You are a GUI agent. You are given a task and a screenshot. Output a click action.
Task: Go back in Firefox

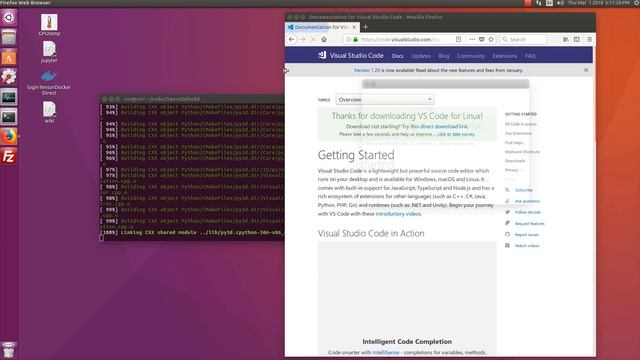(291, 39)
